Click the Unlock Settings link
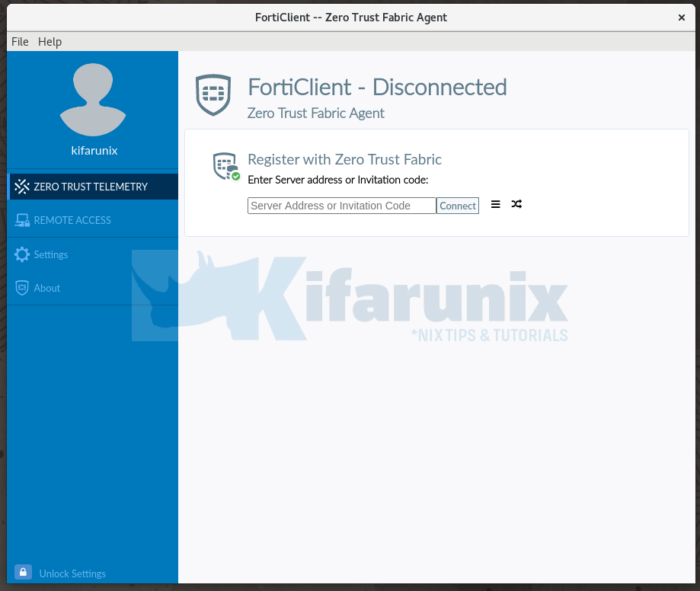 pos(72,573)
